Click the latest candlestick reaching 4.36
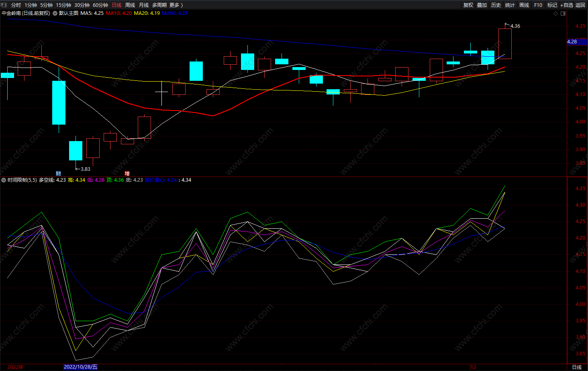The width and height of the screenshot is (588, 371). pos(505,44)
